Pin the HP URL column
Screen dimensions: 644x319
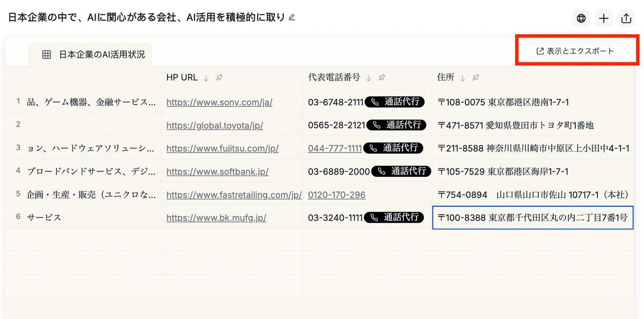point(219,78)
